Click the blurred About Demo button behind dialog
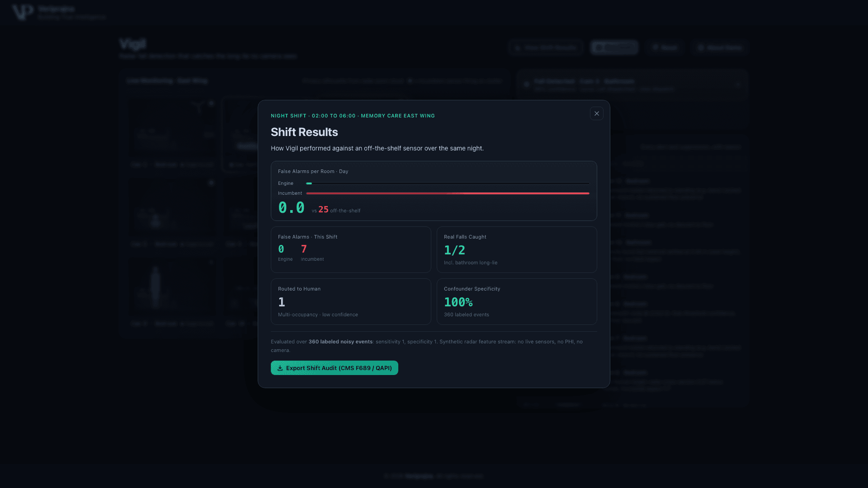Screen dimensions: 868x488 coord(720,47)
